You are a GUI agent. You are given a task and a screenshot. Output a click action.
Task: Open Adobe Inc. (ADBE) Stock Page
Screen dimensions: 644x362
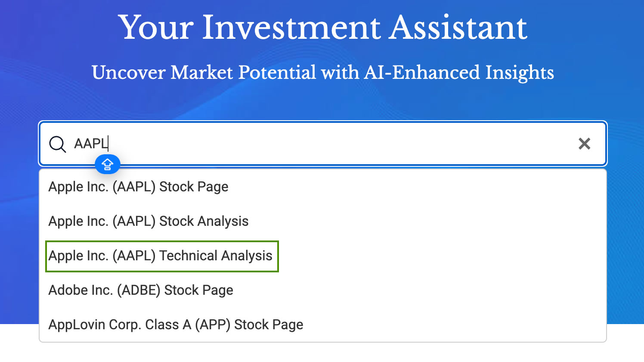coord(140,290)
